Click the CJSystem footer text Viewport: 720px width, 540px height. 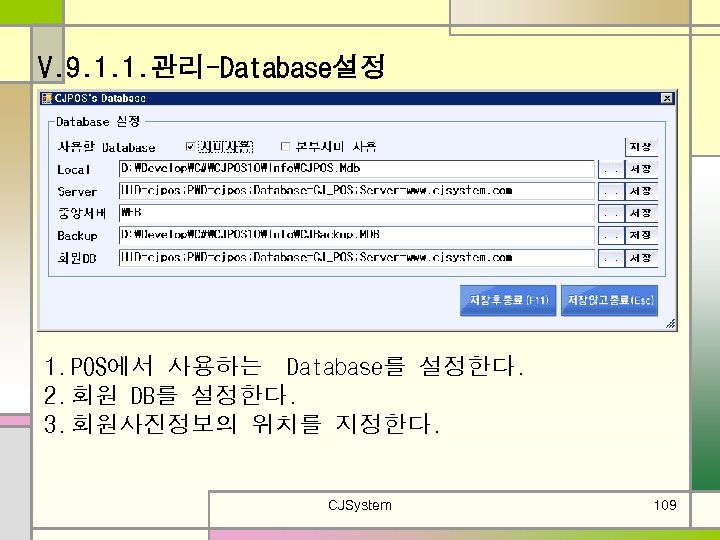[360, 506]
